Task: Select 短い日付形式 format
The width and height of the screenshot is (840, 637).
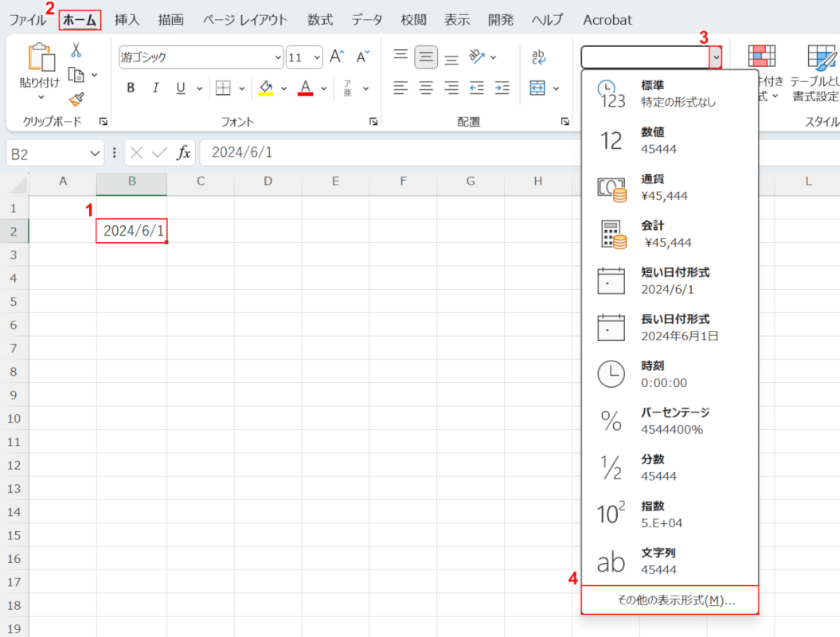Action: tap(670, 281)
